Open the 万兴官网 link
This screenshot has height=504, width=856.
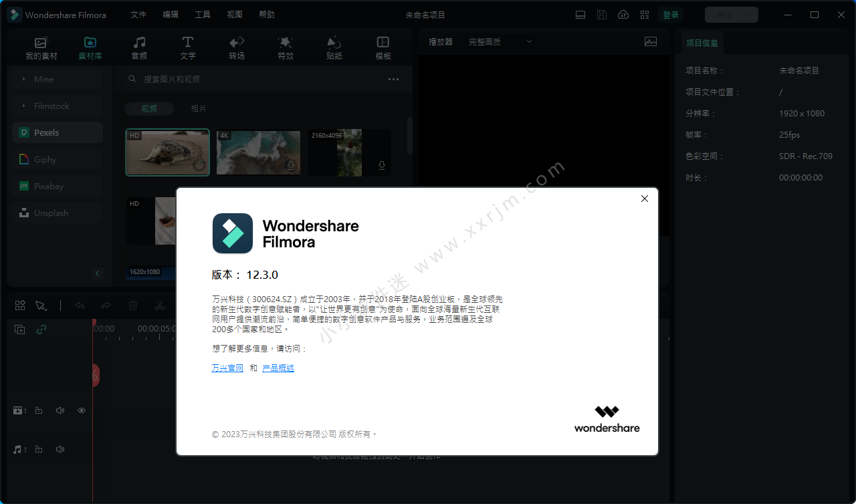point(227,368)
